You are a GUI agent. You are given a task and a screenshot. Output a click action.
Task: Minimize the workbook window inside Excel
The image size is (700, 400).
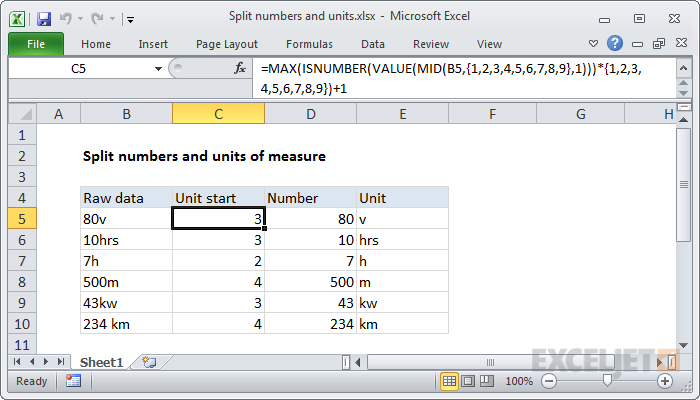[x=638, y=44]
